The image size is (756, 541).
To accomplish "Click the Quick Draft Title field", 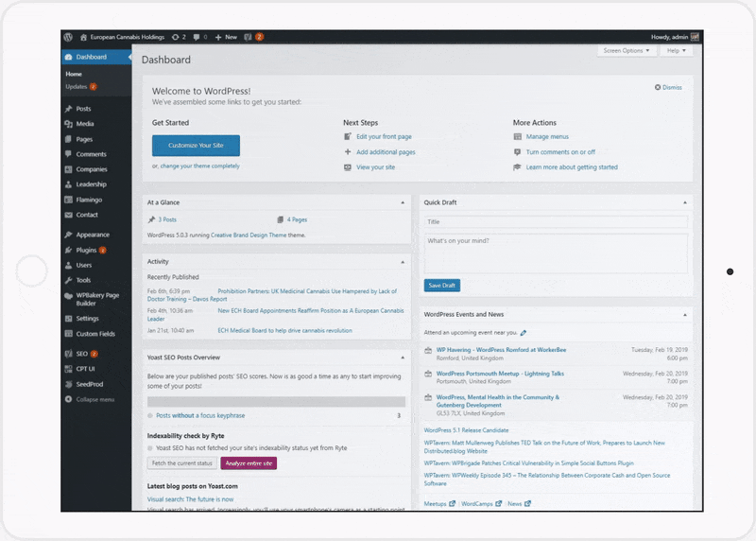I will pyautogui.click(x=556, y=222).
